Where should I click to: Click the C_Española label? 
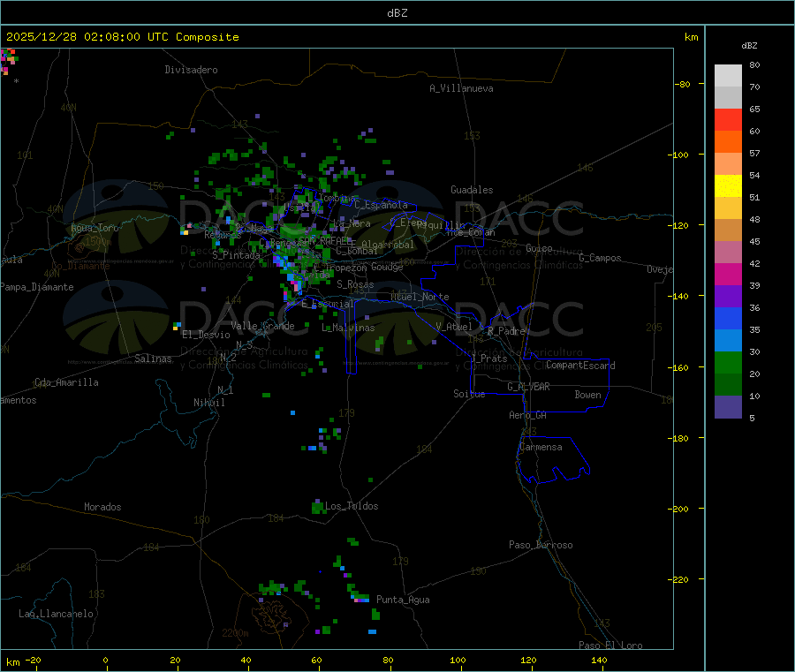382,205
